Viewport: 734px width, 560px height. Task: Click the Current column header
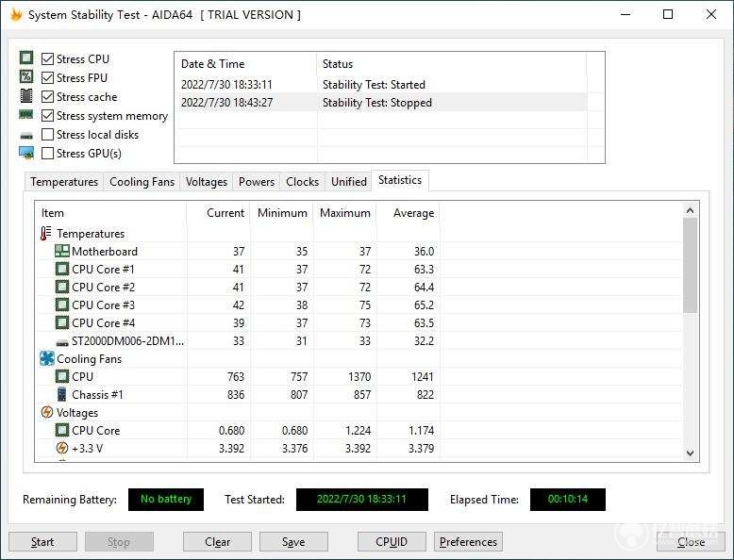tap(218, 213)
